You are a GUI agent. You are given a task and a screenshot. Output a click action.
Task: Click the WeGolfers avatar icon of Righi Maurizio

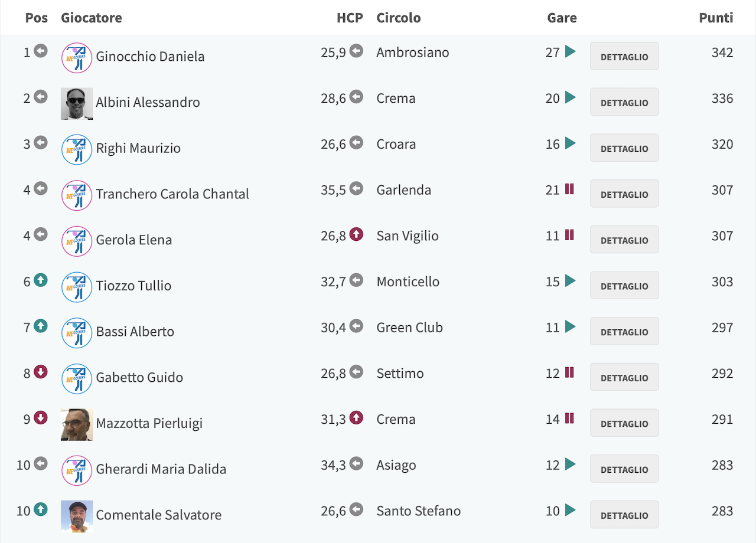(x=77, y=149)
